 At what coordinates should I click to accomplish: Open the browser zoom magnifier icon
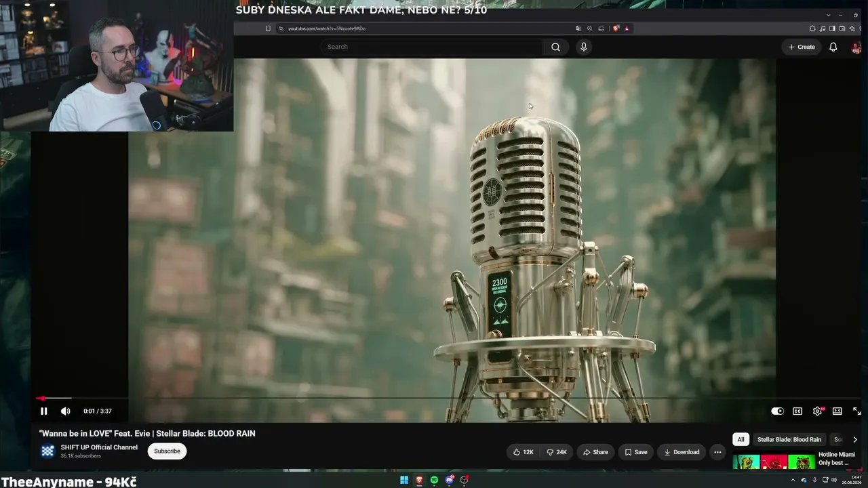(589, 28)
